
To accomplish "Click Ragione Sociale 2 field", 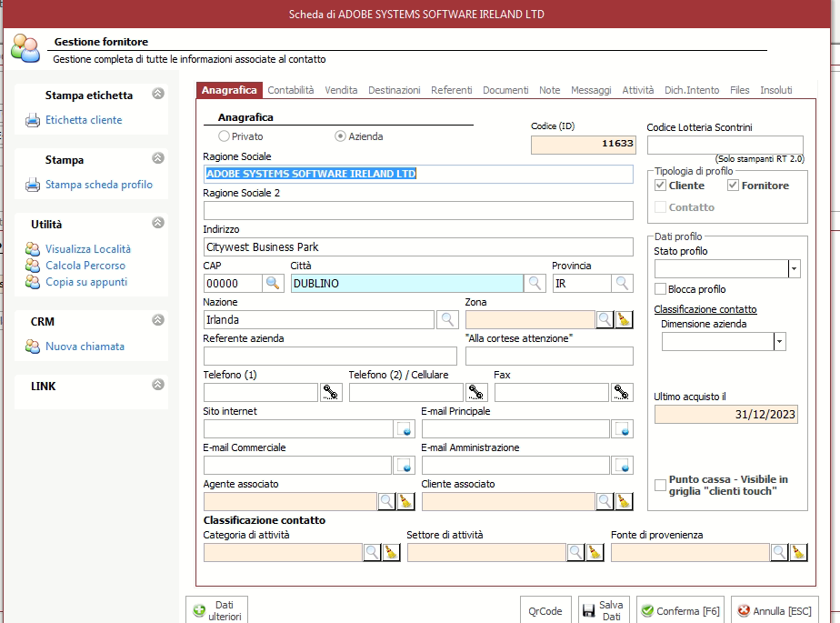I will 418,211.
